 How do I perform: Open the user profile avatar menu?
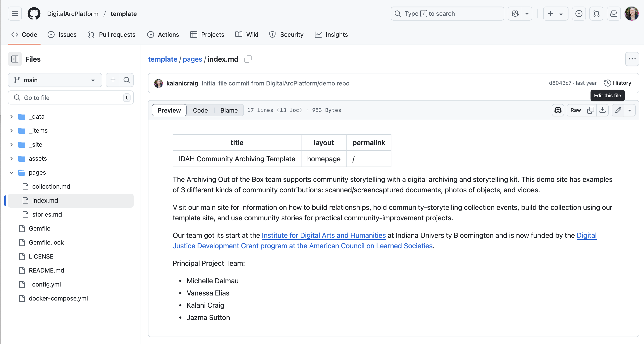click(x=632, y=14)
